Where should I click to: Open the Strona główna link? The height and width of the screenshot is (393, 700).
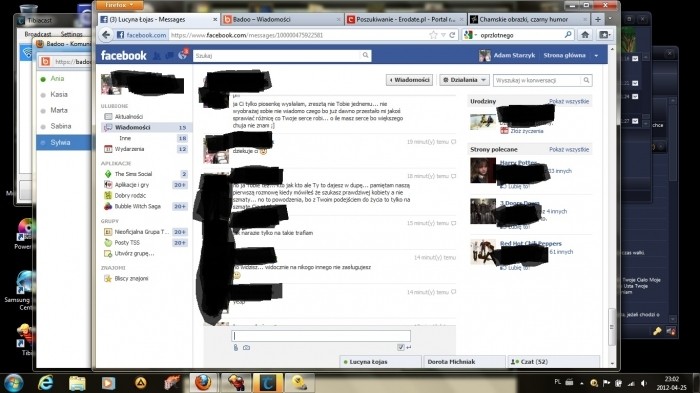tap(564, 55)
